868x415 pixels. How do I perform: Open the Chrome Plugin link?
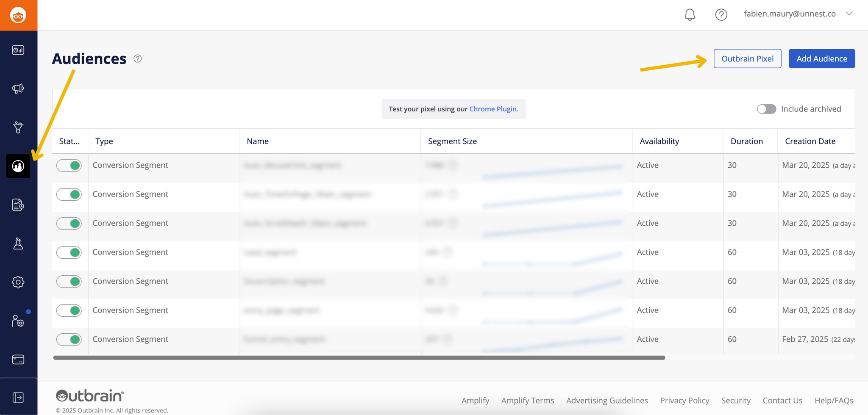point(493,109)
